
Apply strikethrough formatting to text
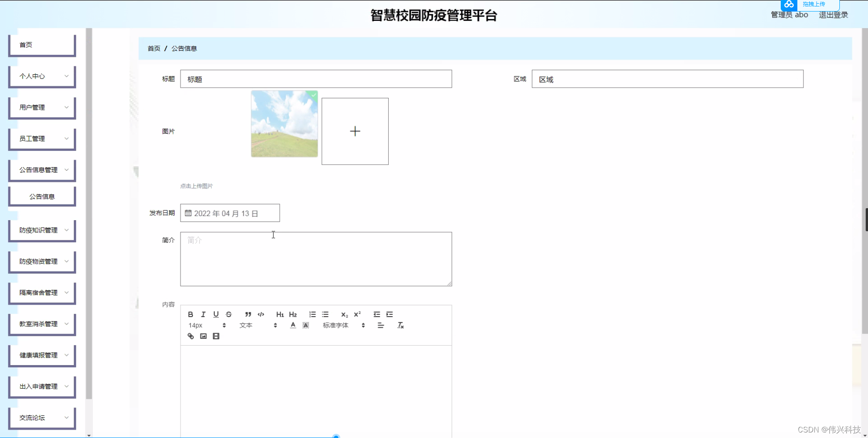[x=229, y=314]
